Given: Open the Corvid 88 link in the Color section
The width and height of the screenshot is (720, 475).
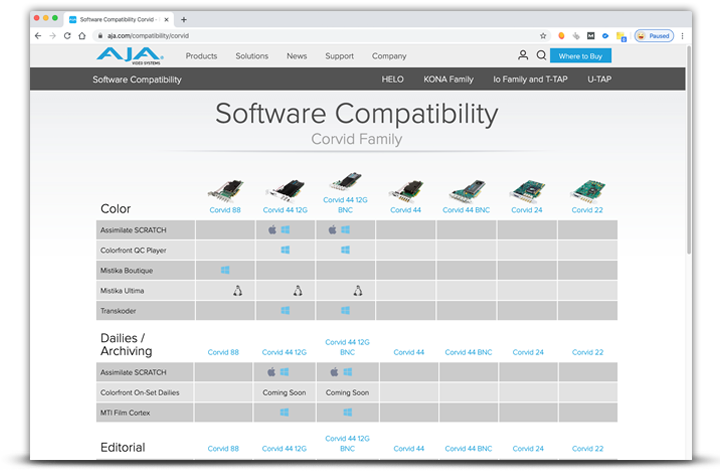Looking at the screenshot, I should tap(225, 211).
